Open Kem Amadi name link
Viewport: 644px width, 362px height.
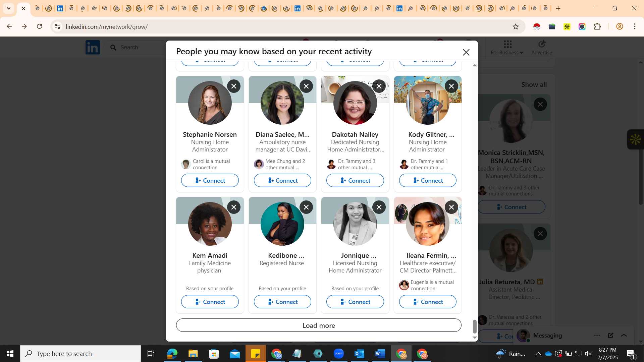click(x=210, y=255)
